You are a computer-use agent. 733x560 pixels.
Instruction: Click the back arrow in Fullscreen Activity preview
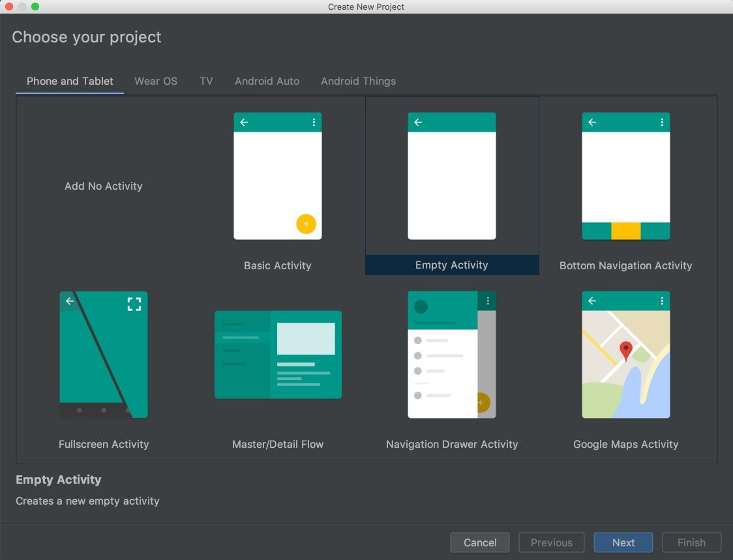[70, 301]
